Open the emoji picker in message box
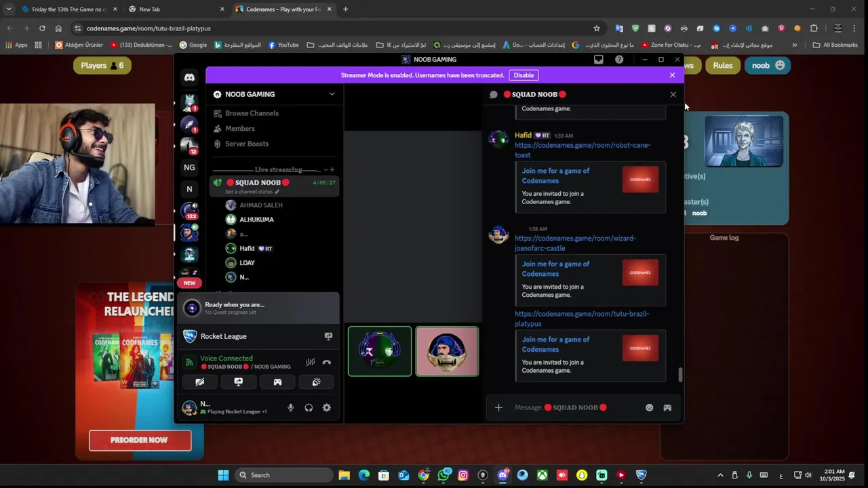Image resolution: width=868 pixels, height=488 pixels. click(x=649, y=407)
